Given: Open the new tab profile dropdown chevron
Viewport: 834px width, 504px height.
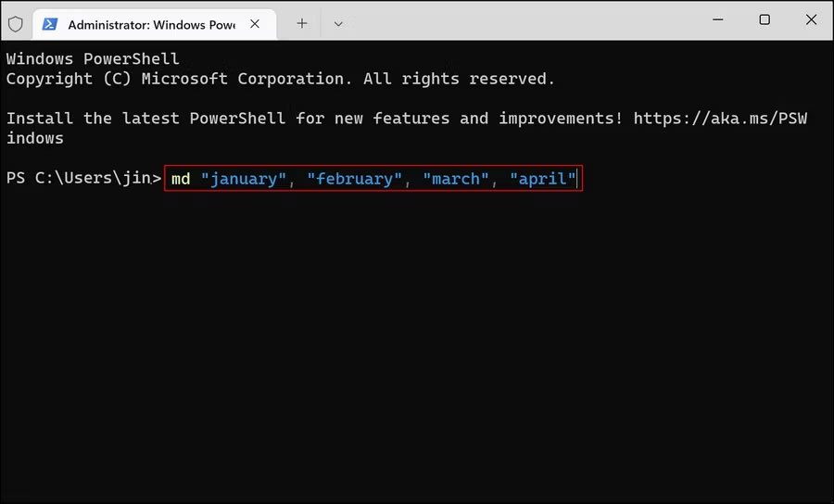Looking at the screenshot, I should [338, 24].
